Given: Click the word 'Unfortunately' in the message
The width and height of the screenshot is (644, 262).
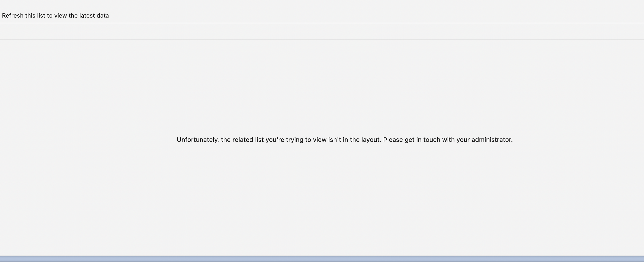Looking at the screenshot, I should (197, 140).
